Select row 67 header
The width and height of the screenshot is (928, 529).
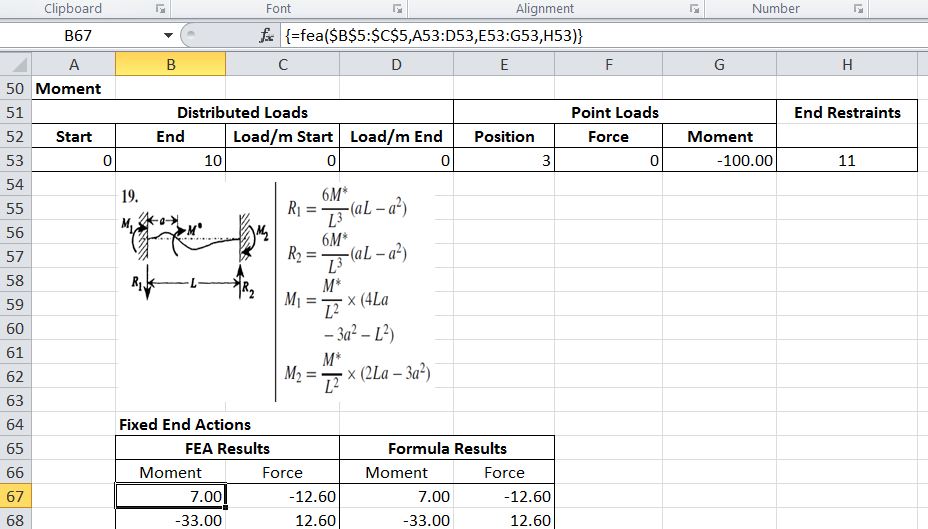(16, 496)
